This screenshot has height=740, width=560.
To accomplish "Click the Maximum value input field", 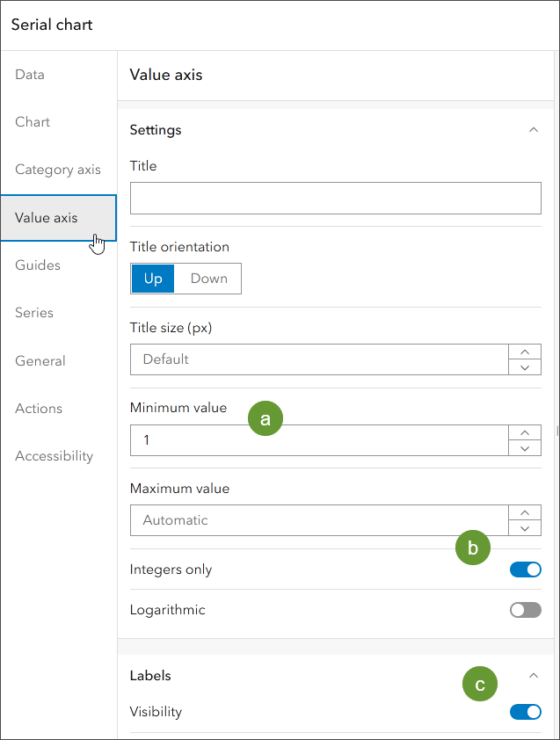I will (318, 520).
